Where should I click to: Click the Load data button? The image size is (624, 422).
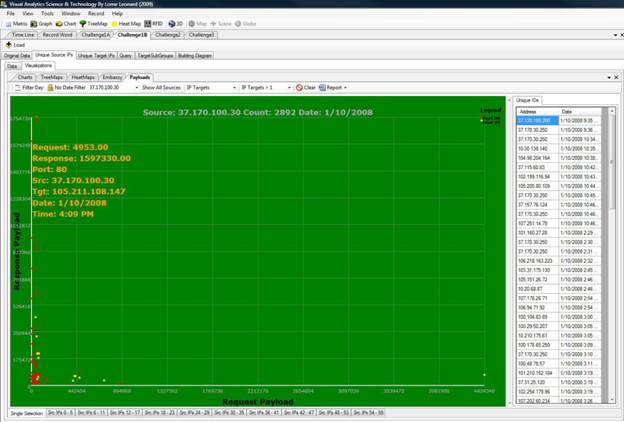[15, 45]
